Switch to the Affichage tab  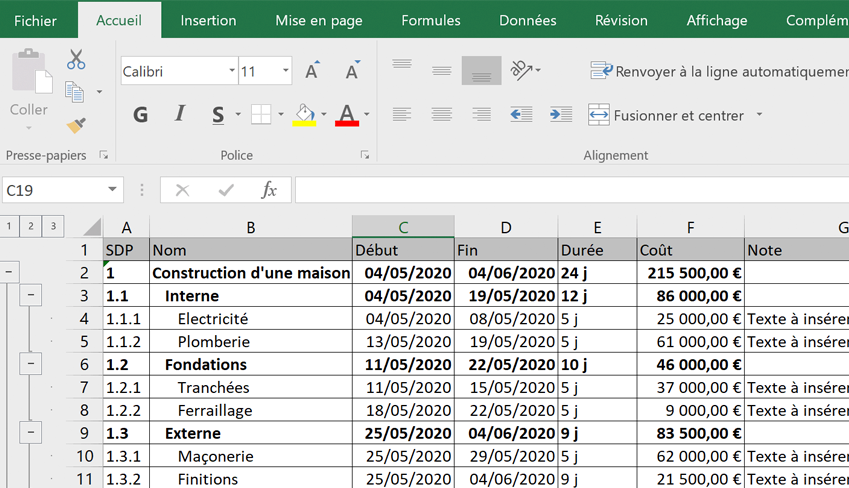tap(717, 21)
